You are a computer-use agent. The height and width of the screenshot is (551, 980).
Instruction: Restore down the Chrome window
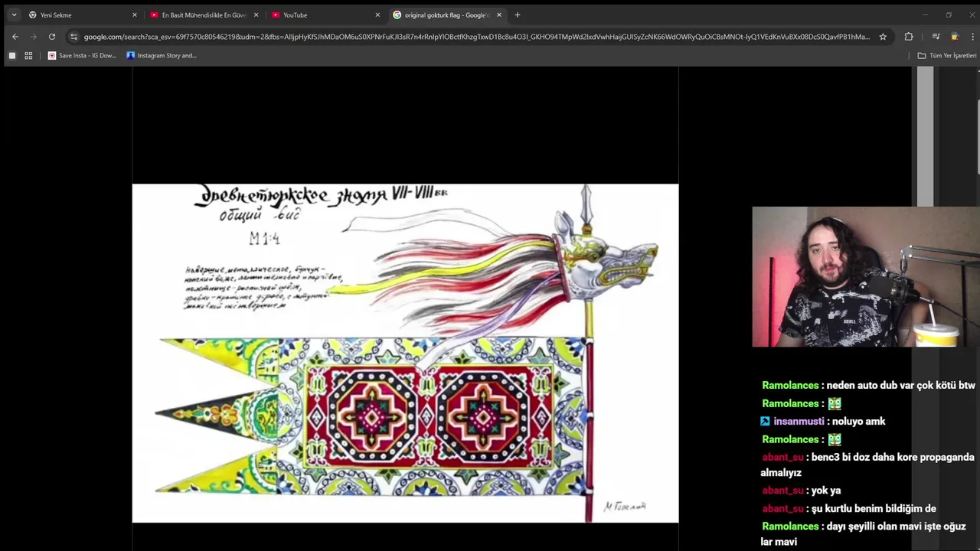[949, 15]
